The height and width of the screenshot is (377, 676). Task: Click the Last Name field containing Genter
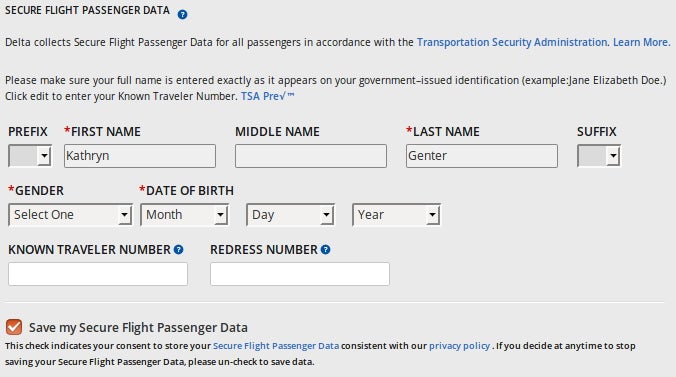pyautogui.click(x=482, y=156)
